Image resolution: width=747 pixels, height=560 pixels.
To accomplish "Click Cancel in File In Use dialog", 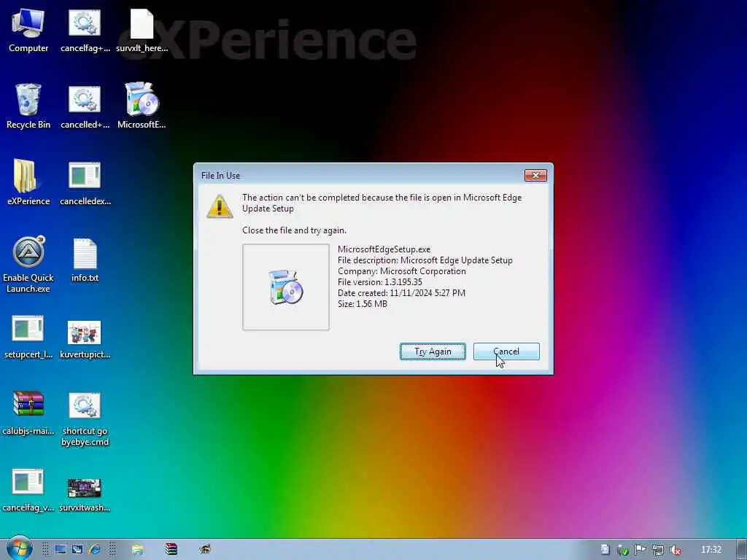I will point(506,351).
